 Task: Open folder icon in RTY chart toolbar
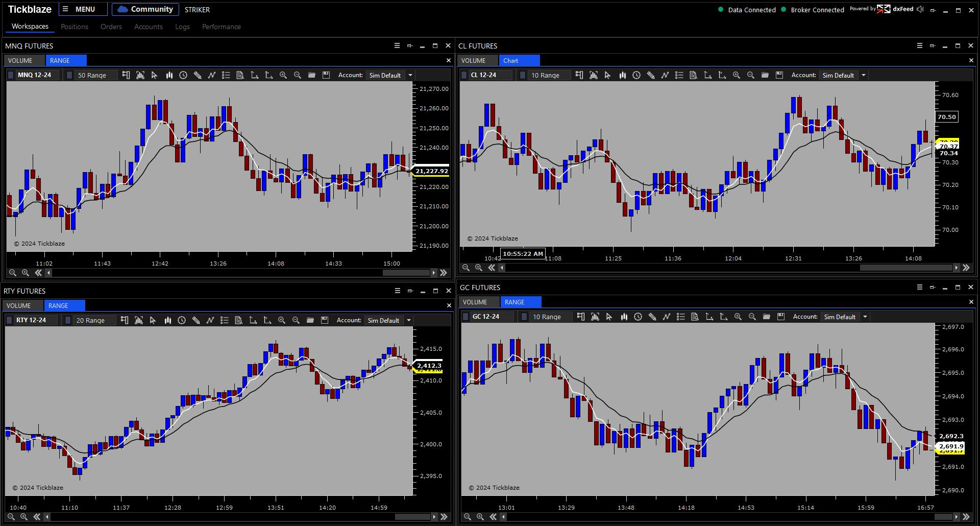click(310, 320)
